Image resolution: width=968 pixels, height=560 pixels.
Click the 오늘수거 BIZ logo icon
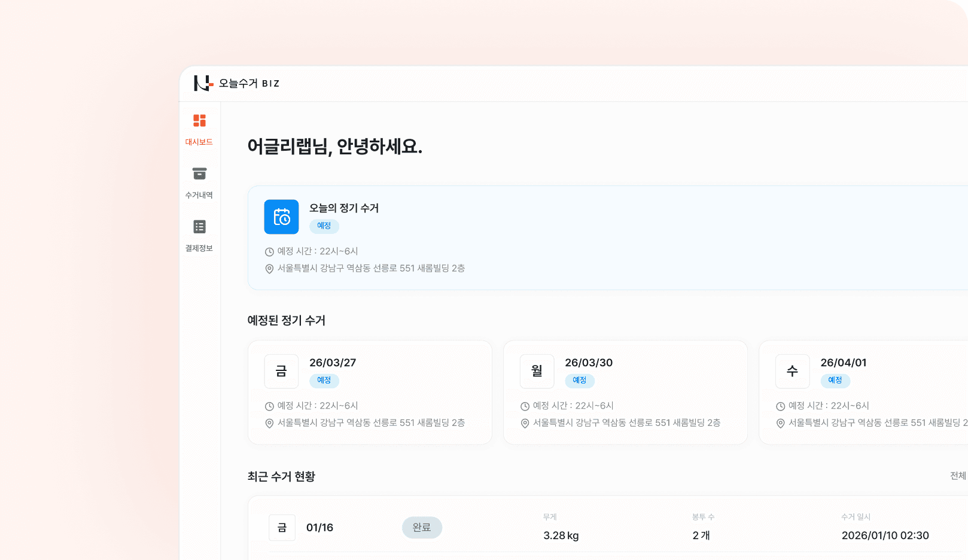[x=203, y=83]
